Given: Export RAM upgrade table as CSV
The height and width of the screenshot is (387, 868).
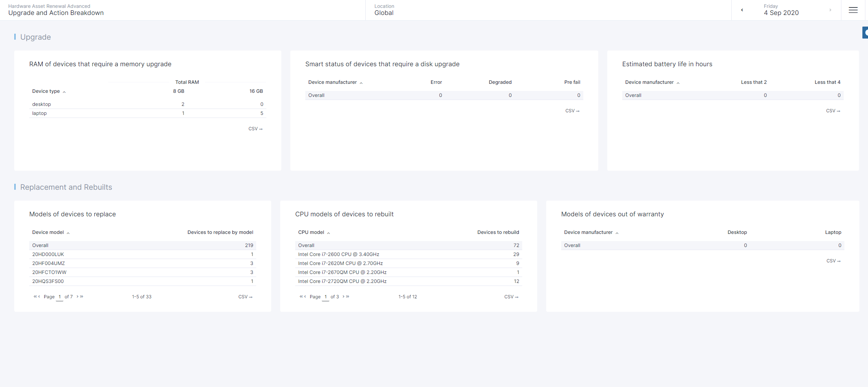Looking at the screenshot, I should (x=255, y=129).
